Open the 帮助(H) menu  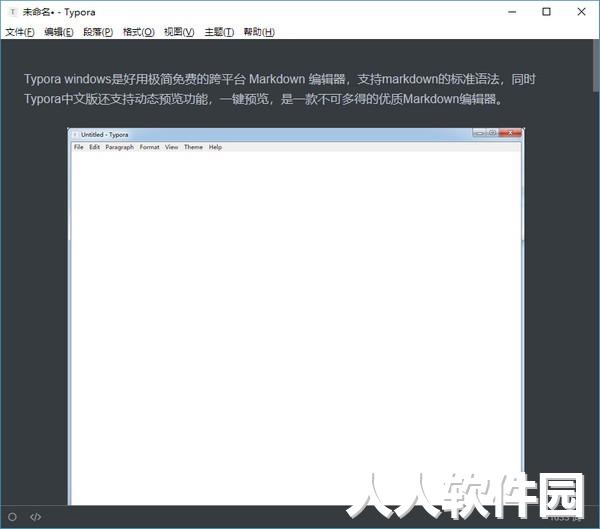point(259,32)
